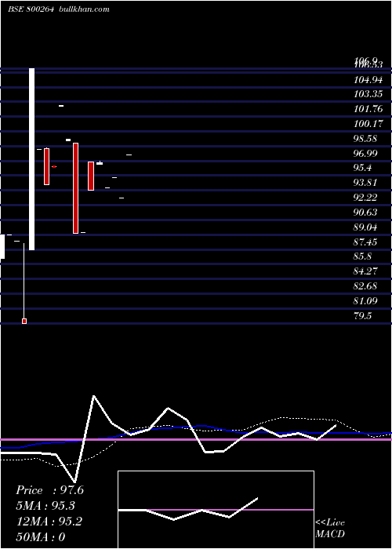Click the 50MA : 0 readout
Screen dimensions: 392x549
tap(41, 537)
